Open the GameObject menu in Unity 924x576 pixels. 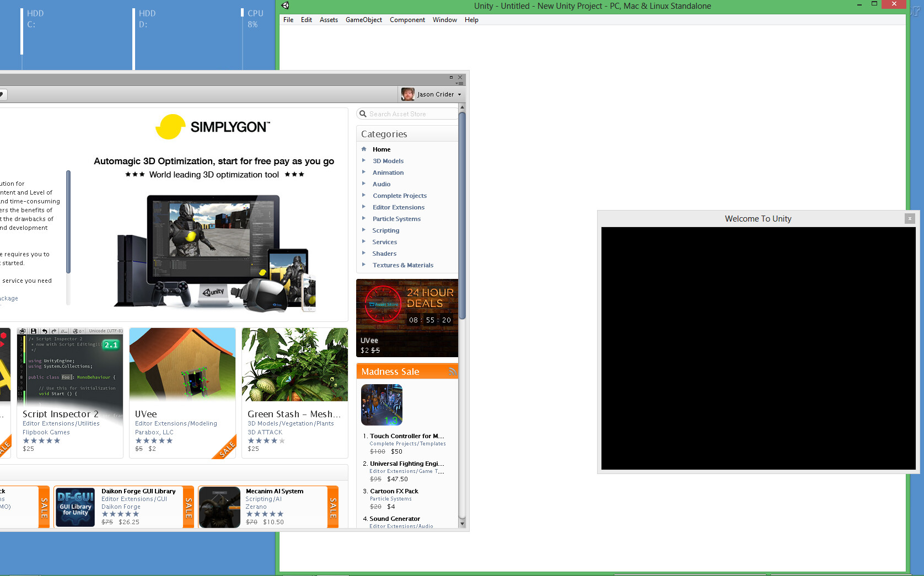pos(363,19)
